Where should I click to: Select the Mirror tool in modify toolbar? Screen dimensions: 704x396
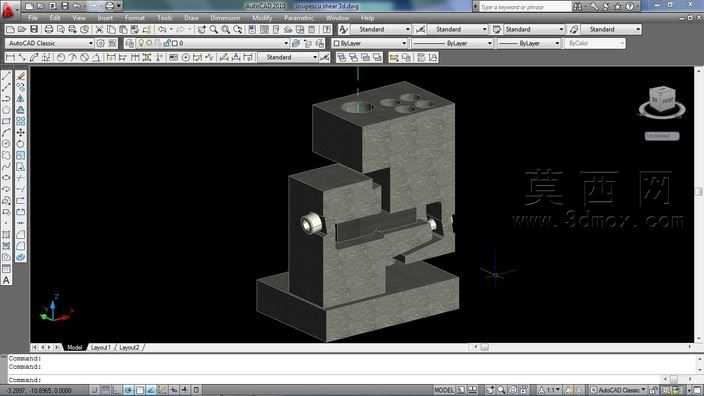point(21,99)
